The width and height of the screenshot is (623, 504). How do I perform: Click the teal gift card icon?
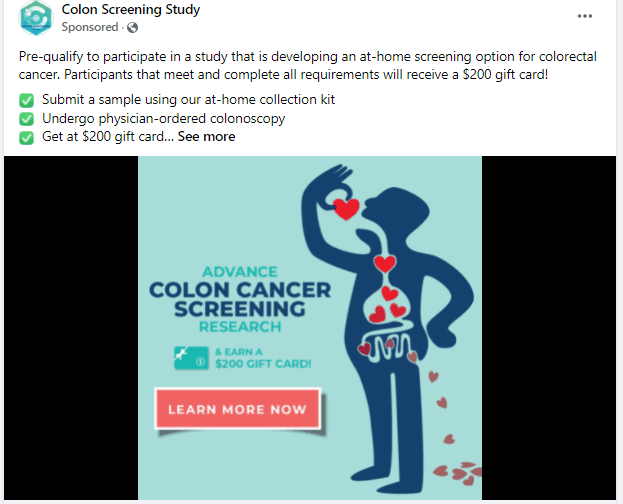[191, 358]
